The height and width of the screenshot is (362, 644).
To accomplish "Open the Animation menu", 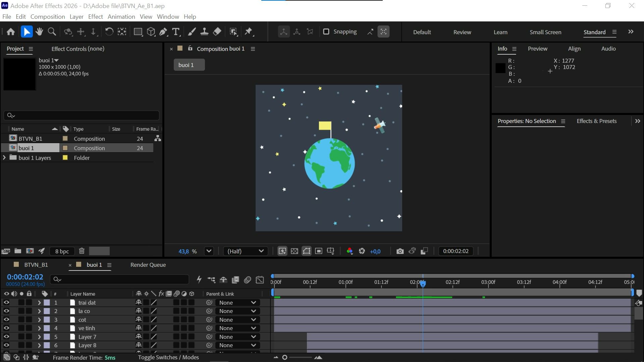I will coord(121,17).
